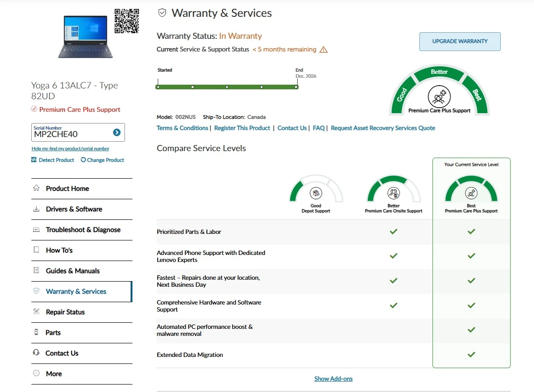Expand the More menu item
Screen dimensions: 534x392
coord(82,374)
